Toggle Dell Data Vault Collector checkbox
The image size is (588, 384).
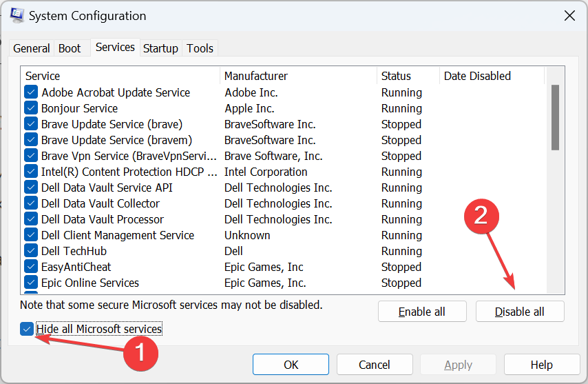coord(31,203)
